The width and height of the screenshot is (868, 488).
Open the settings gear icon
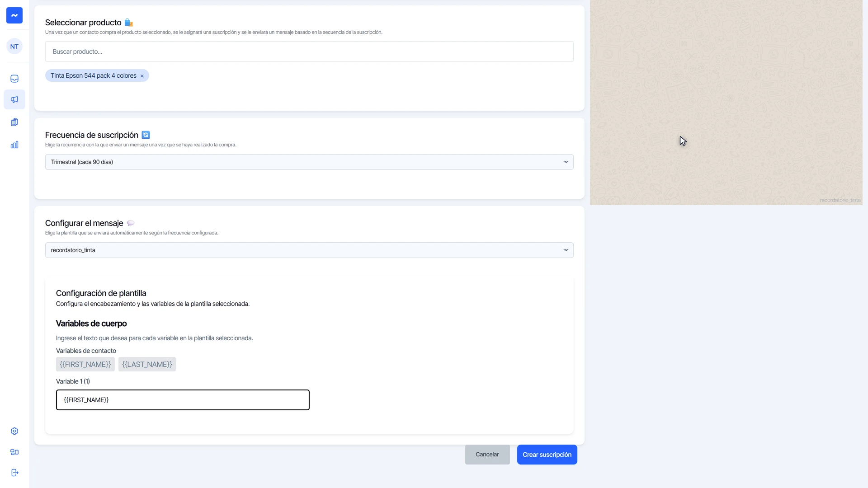(x=14, y=431)
